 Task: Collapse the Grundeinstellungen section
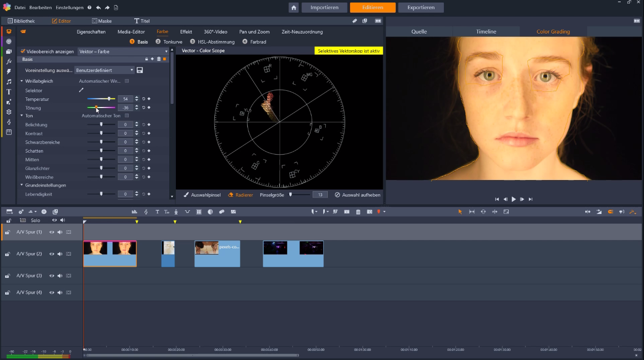(x=22, y=185)
